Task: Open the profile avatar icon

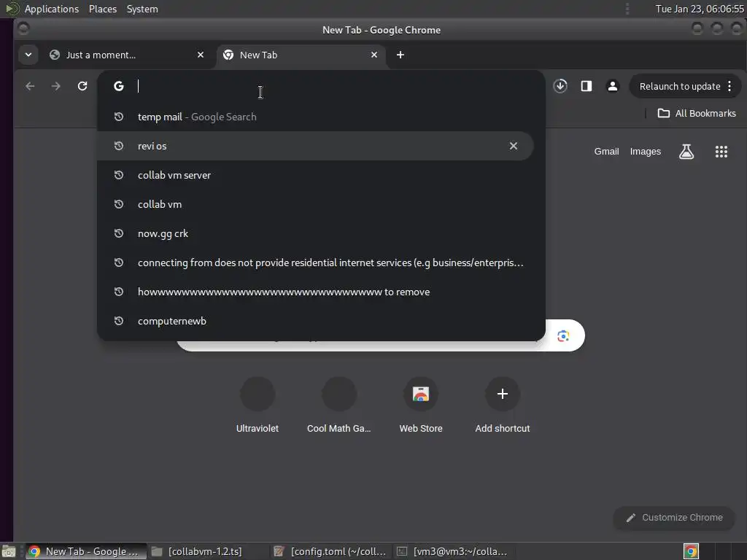Action: click(x=613, y=86)
